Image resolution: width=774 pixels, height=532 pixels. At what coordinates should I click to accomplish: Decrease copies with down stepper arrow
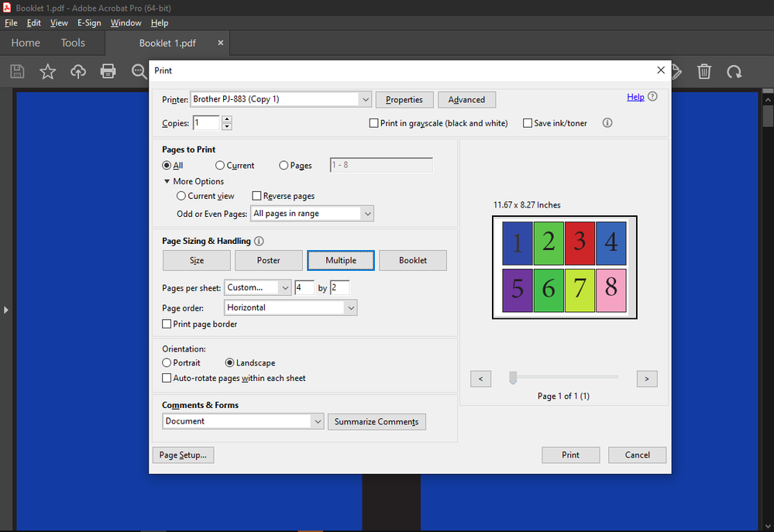tap(226, 126)
